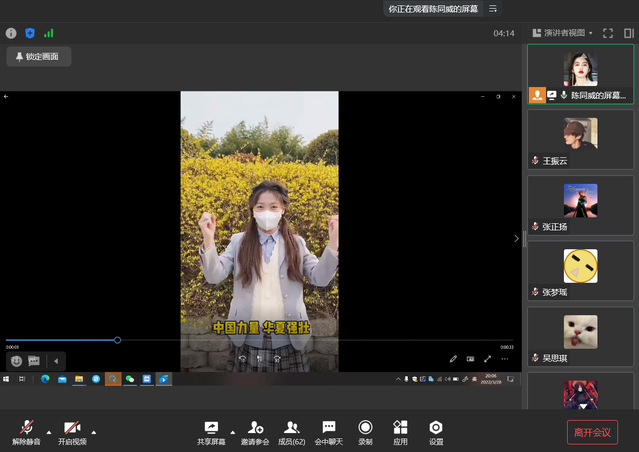Check the green network signal icon
The width and height of the screenshot is (639, 452).
click(48, 33)
